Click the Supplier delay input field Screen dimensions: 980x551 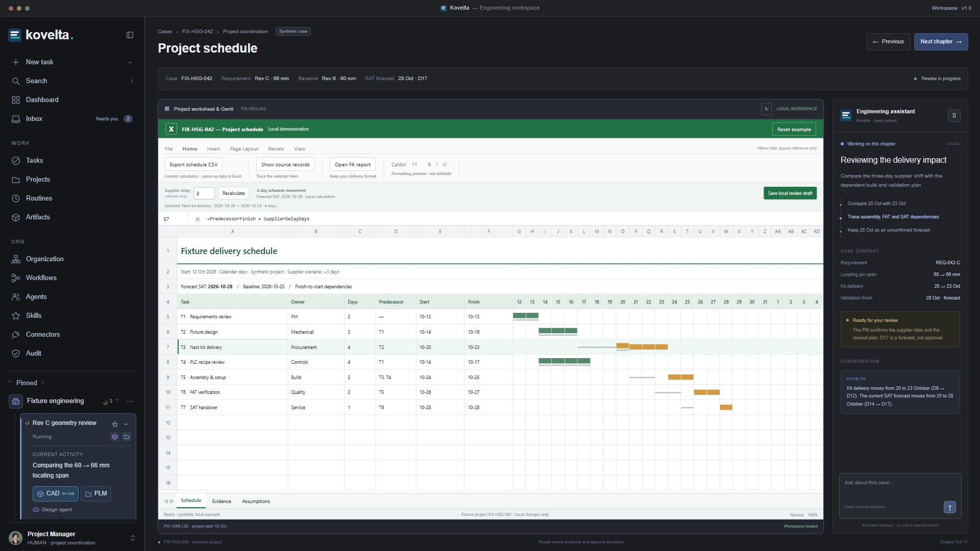204,193
